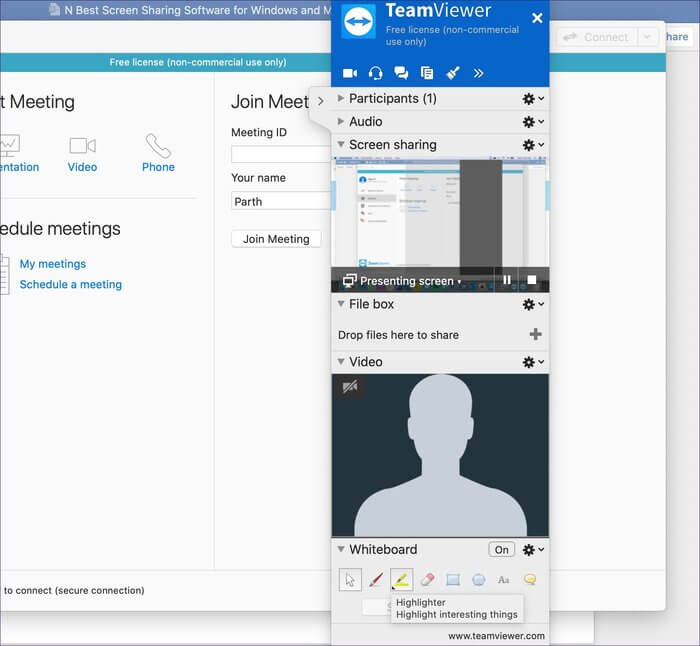Select the whiteboard speech balloon tool
The image size is (700, 646).
[x=529, y=580]
